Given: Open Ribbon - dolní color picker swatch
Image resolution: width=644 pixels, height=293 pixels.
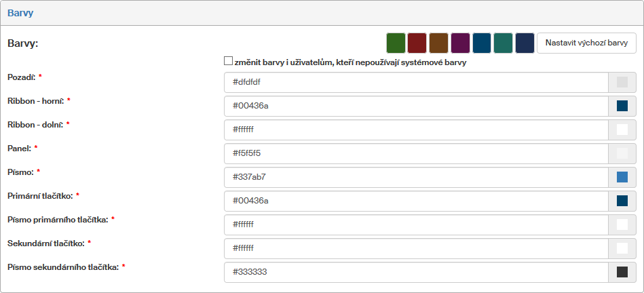Looking at the screenshot, I should (x=622, y=130).
